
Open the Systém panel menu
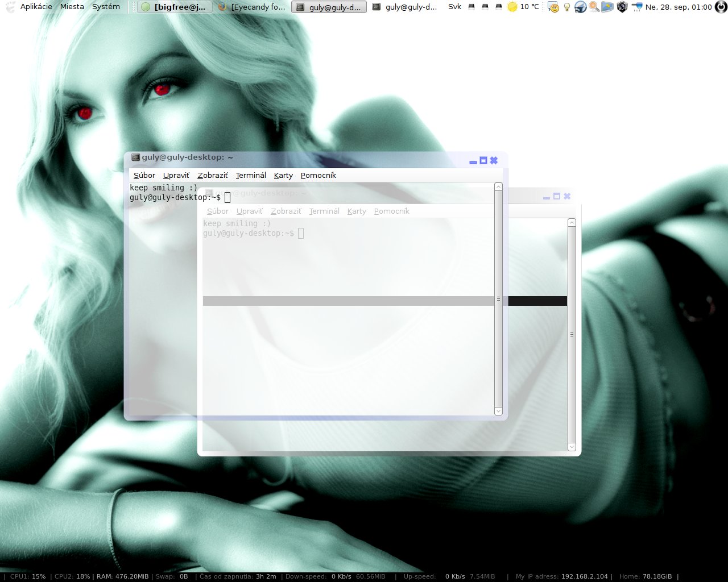[106, 7]
